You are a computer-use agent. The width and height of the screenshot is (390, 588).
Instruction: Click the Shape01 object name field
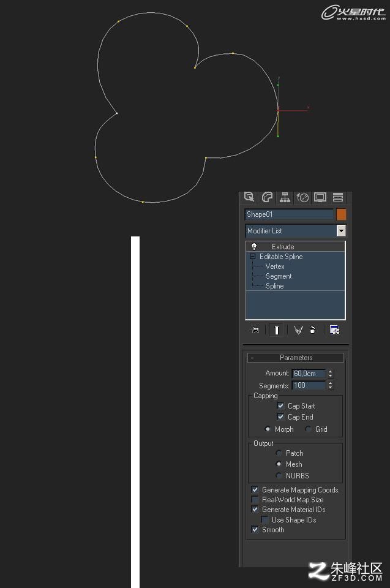tap(289, 214)
